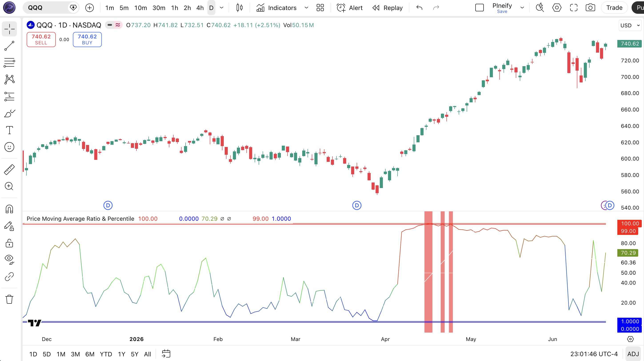Click the trash remove objects icon
Screen dimensions: 644x361
pos(9,299)
